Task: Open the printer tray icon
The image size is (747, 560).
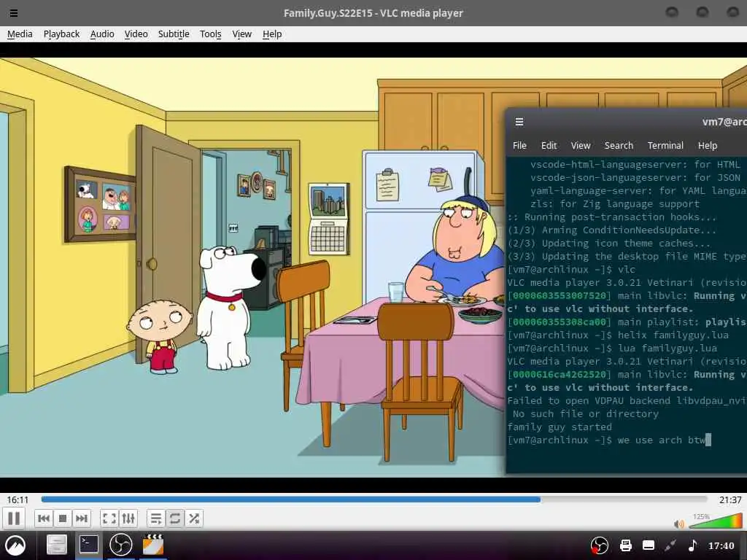Action: [x=625, y=545]
